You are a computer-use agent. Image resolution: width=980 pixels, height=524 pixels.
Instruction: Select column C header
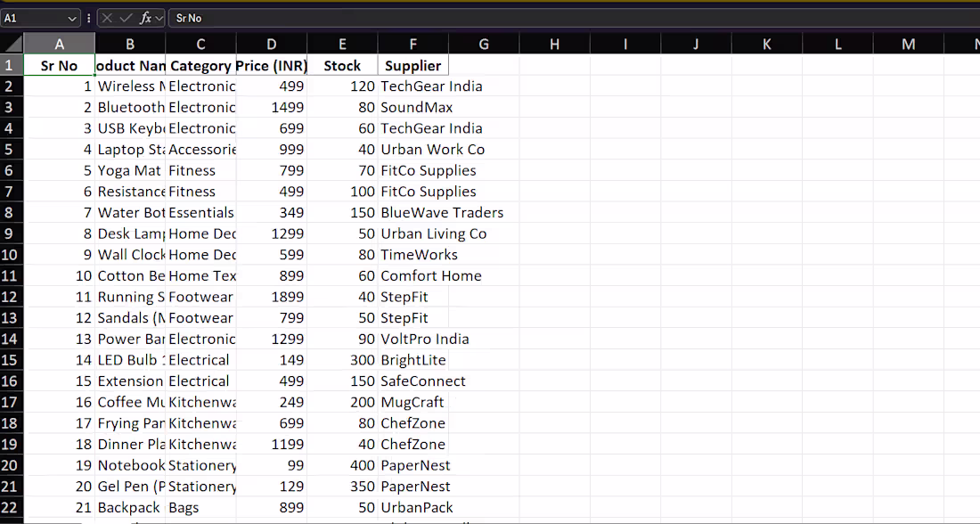[x=200, y=44]
